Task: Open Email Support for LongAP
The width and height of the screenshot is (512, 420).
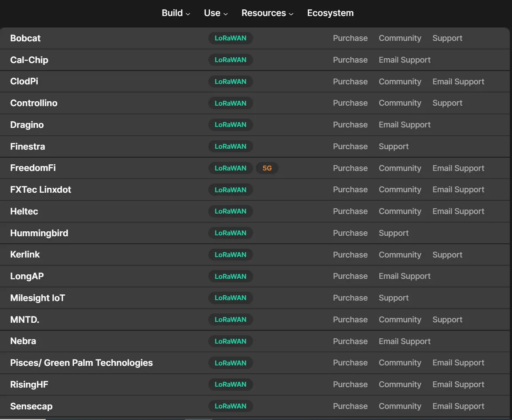Action: pos(404,276)
